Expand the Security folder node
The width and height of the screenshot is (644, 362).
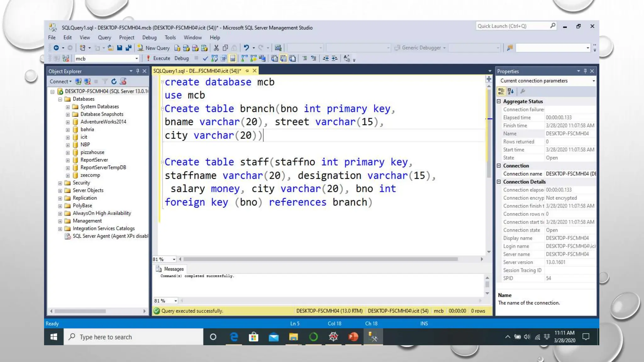coord(60,183)
